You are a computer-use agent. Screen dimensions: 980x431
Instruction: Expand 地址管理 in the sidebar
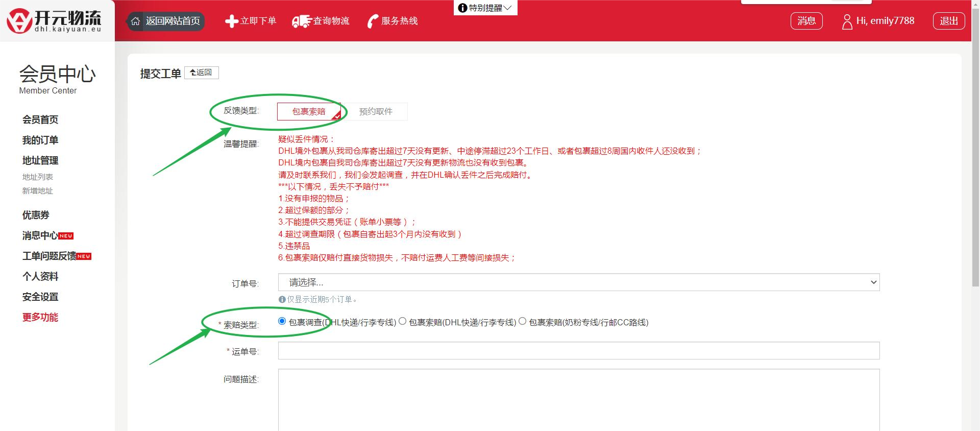[40, 160]
